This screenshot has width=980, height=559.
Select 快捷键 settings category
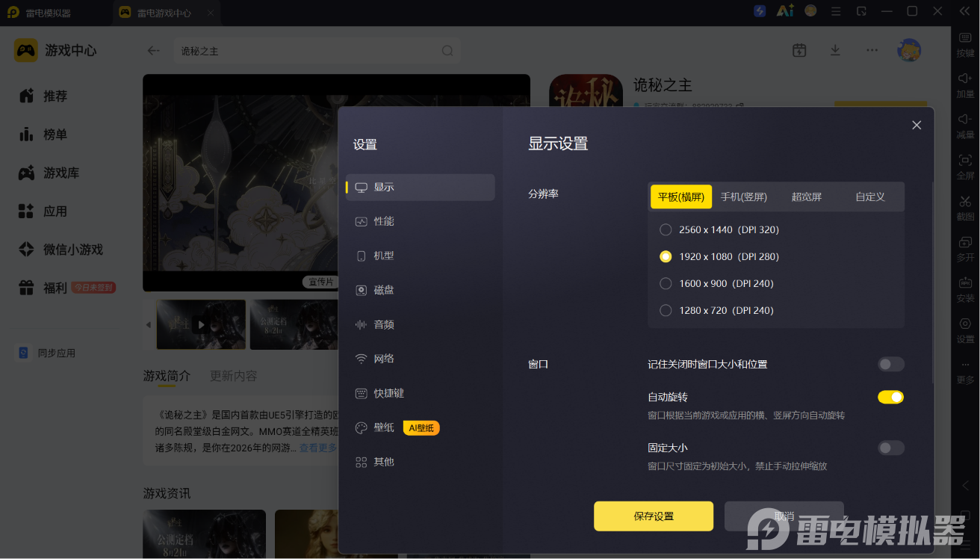[x=421, y=393]
